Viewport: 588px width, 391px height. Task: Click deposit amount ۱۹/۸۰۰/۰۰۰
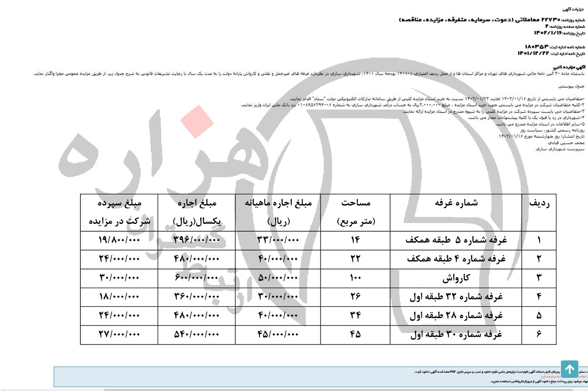tap(119, 240)
